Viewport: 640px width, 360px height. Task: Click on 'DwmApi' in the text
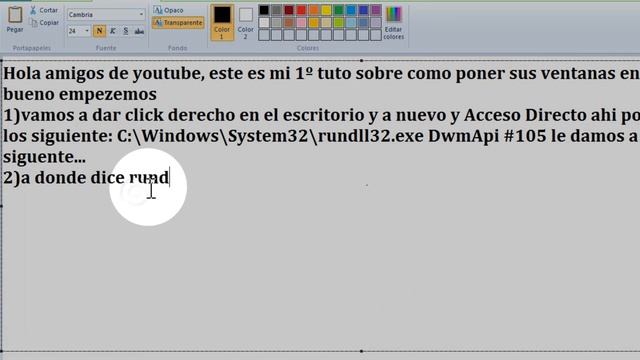[463, 136]
